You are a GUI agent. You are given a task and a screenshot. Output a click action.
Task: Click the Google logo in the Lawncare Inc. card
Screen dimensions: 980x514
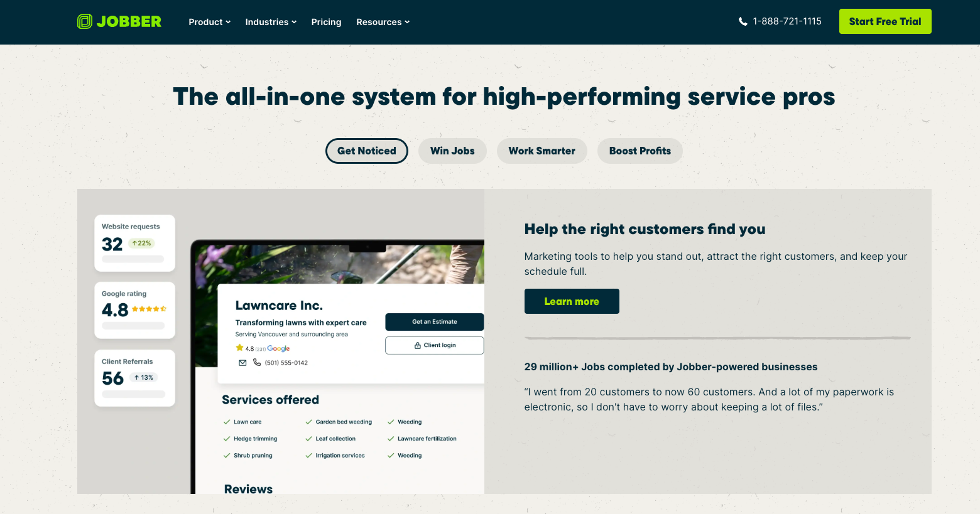tap(278, 348)
